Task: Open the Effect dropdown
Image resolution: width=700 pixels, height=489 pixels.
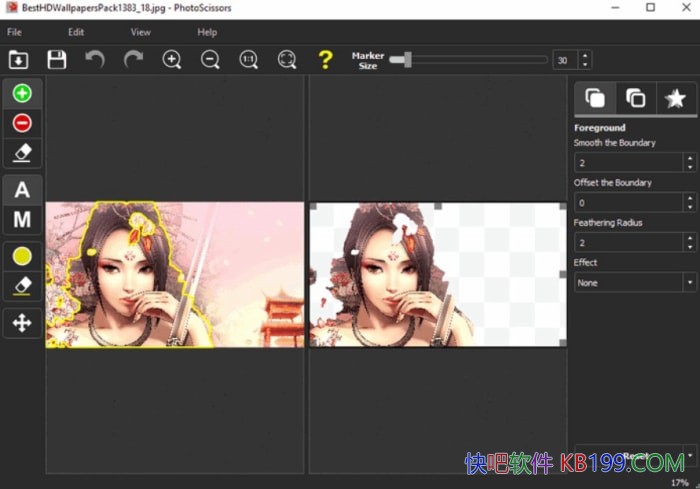Action: [x=634, y=282]
